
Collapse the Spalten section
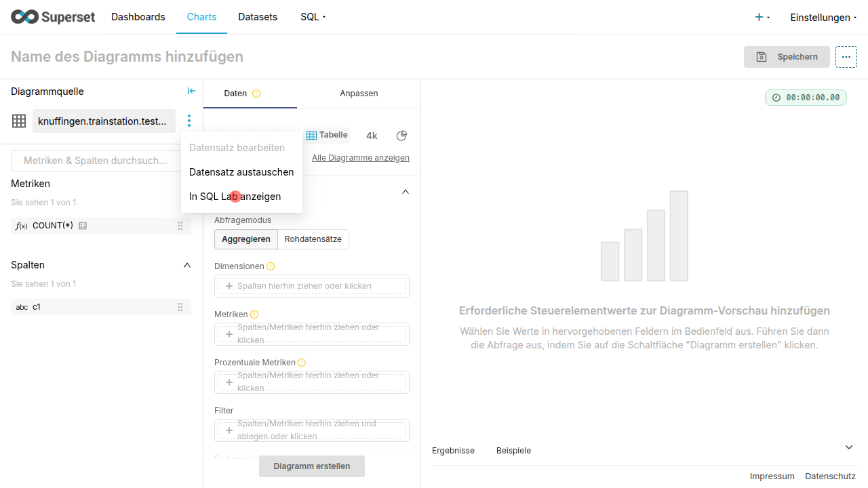point(187,265)
